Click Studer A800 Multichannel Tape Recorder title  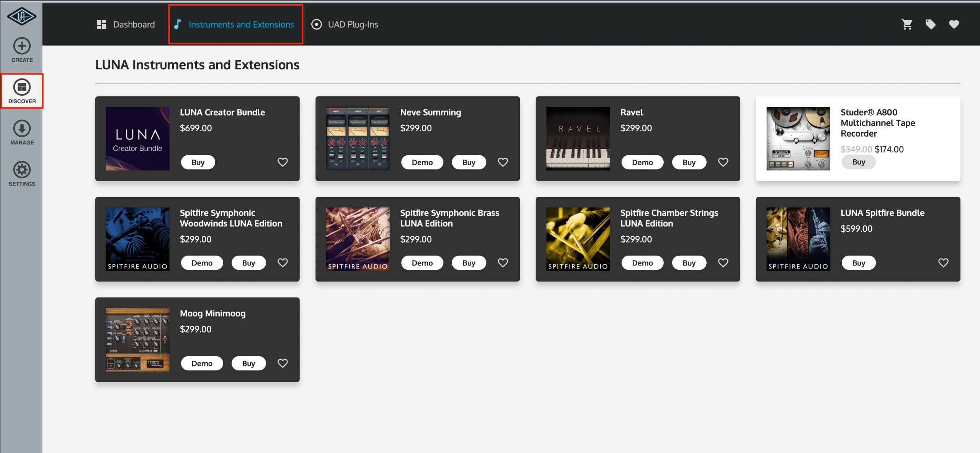[877, 123]
